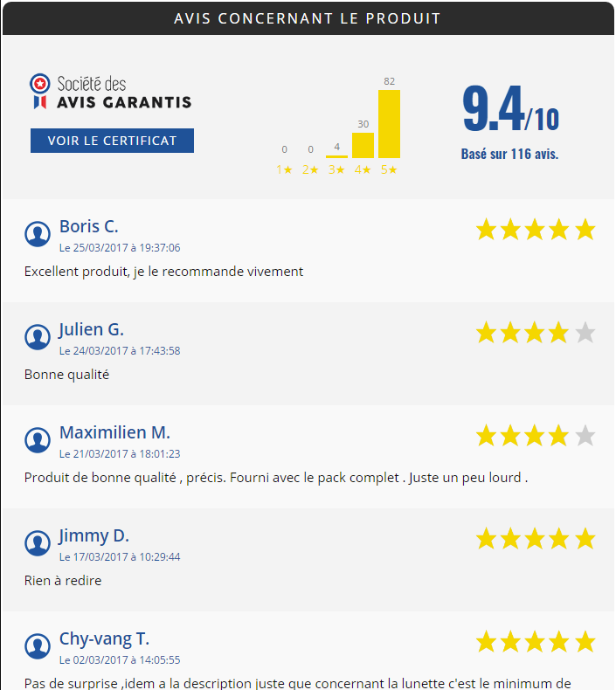This screenshot has height=690, width=616.
Task: Click Jimmy D.'s user avatar icon
Action: [38, 543]
